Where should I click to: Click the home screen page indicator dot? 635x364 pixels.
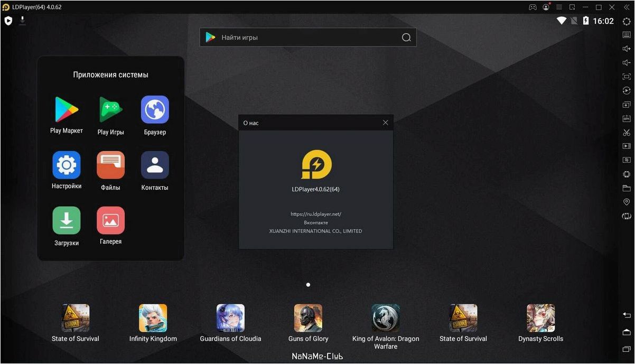[x=308, y=285]
